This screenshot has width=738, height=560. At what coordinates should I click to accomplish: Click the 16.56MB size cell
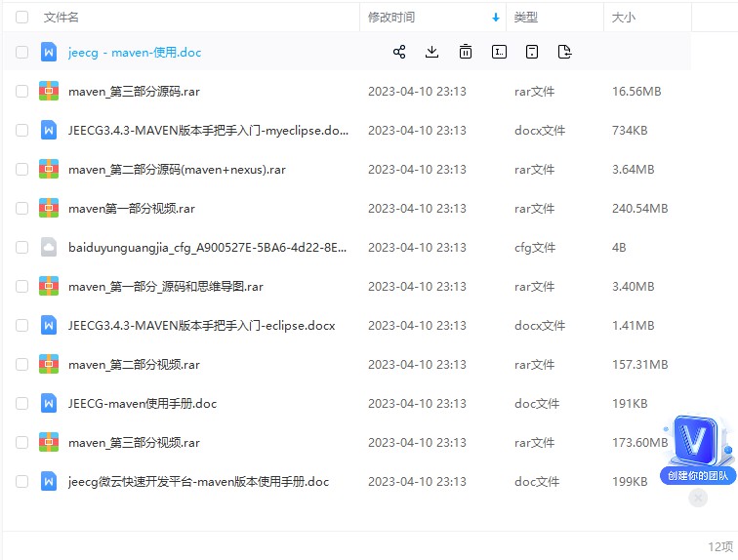(636, 91)
